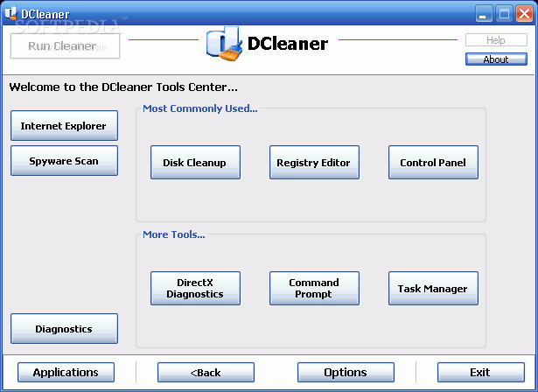
Task: Run DirectX Diagnostics
Action: click(x=195, y=289)
